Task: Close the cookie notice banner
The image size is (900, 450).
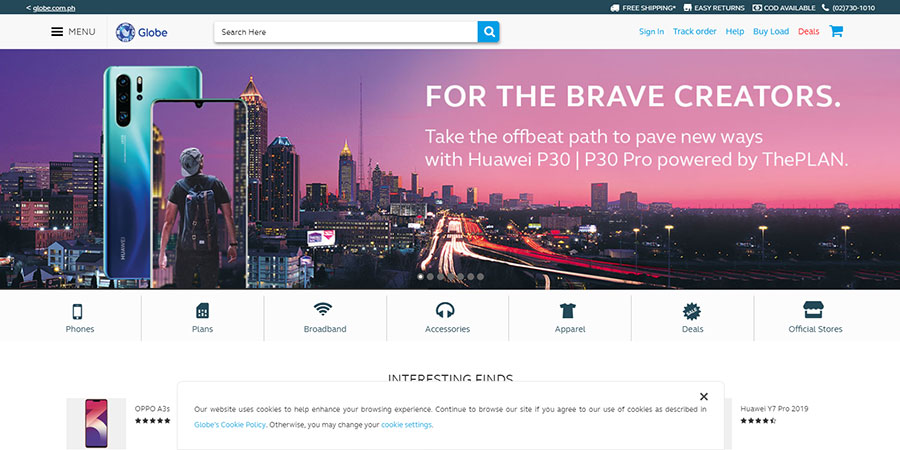Action: coord(704,397)
